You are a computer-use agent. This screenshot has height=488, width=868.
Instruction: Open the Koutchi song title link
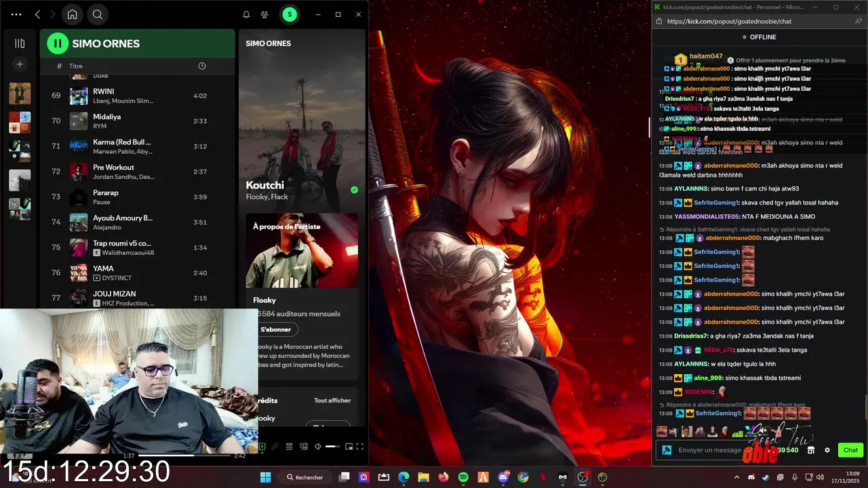265,185
